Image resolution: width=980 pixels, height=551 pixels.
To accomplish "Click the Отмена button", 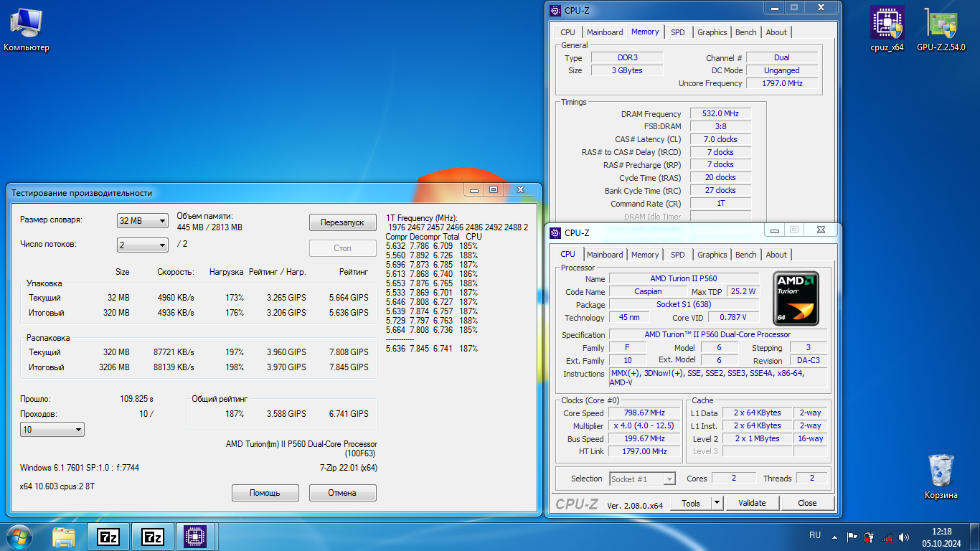I will click(x=343, y=493).
